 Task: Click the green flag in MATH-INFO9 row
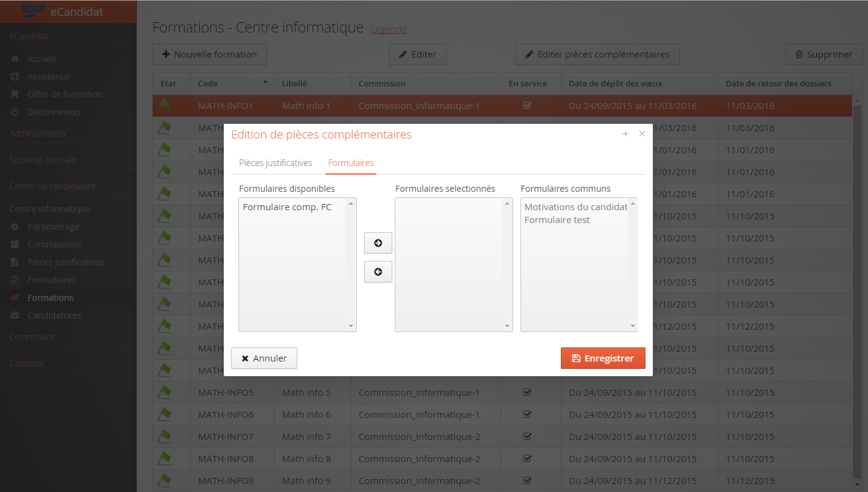click(164, 480)
